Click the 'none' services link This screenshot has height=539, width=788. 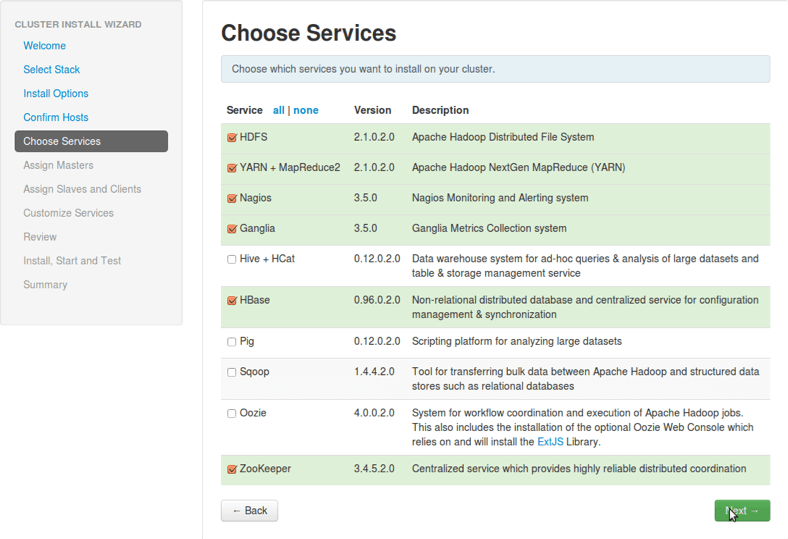pos(306,110)
